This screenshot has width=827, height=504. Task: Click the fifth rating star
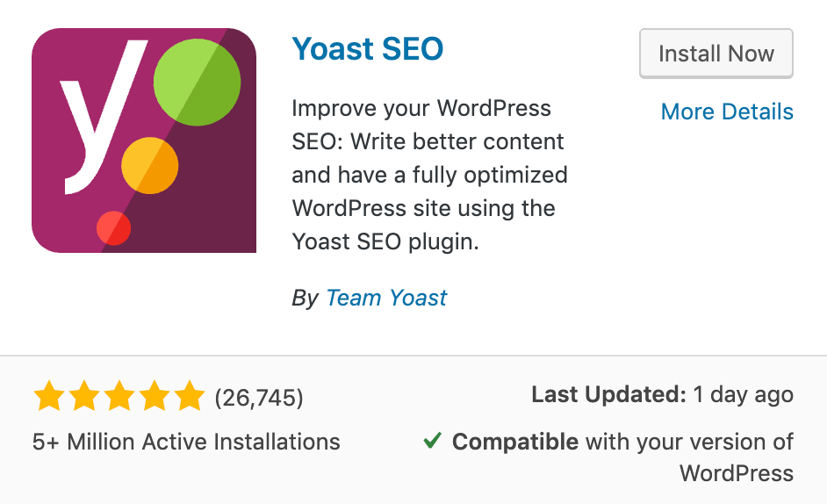pos(190,396)
